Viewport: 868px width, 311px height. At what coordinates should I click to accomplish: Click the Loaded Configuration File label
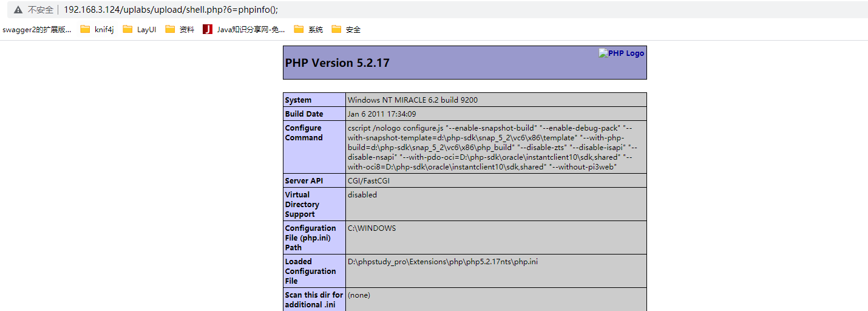click(x=311, y=271)
